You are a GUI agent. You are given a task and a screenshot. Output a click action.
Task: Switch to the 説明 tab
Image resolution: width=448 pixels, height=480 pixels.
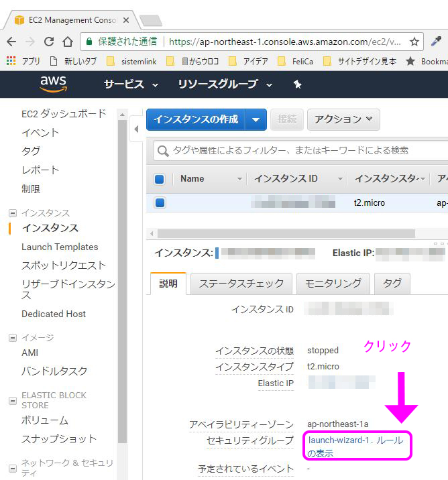tap(168, 284)
